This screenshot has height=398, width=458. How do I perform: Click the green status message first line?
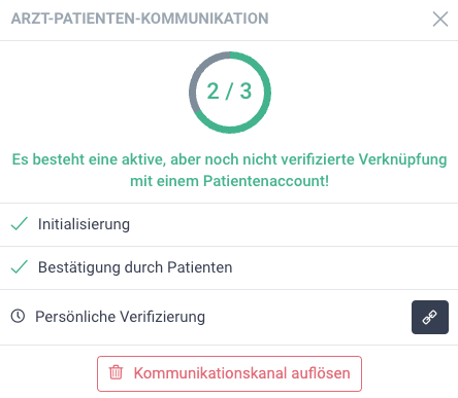(x=229, y=159)
